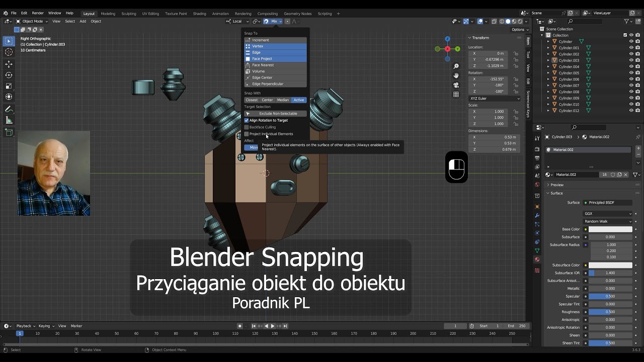The height and width of the screenshot is (362, 644).
Task: Open Random Walk subsurface dropdown
Action: pos(608,221)
